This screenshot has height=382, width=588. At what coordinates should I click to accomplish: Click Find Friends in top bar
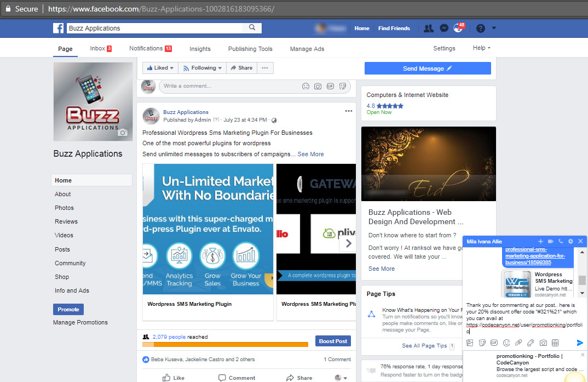394,28
